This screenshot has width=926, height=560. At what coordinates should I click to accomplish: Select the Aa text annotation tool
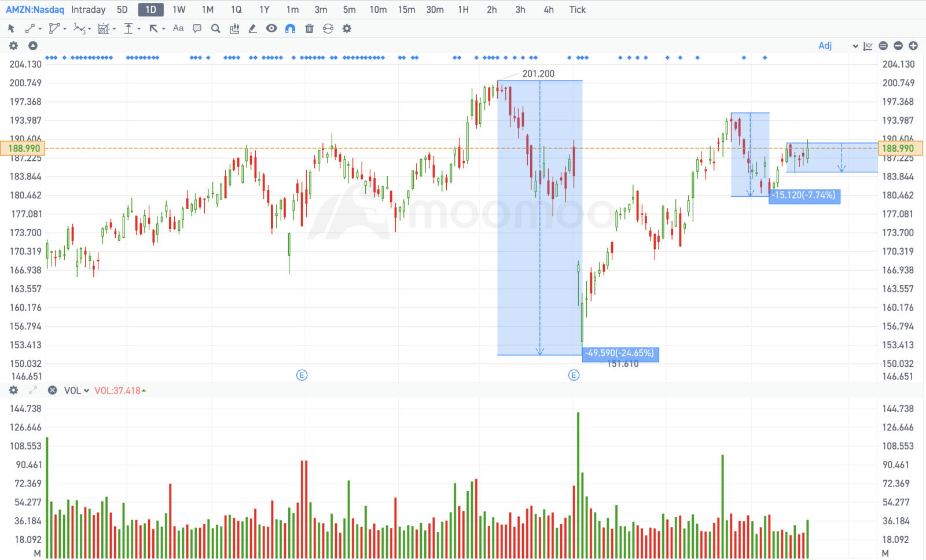[x=178, y=28]
